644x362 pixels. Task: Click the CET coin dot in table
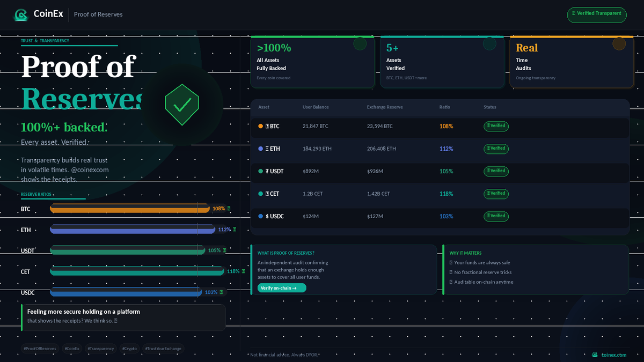(x=260, y=194)
